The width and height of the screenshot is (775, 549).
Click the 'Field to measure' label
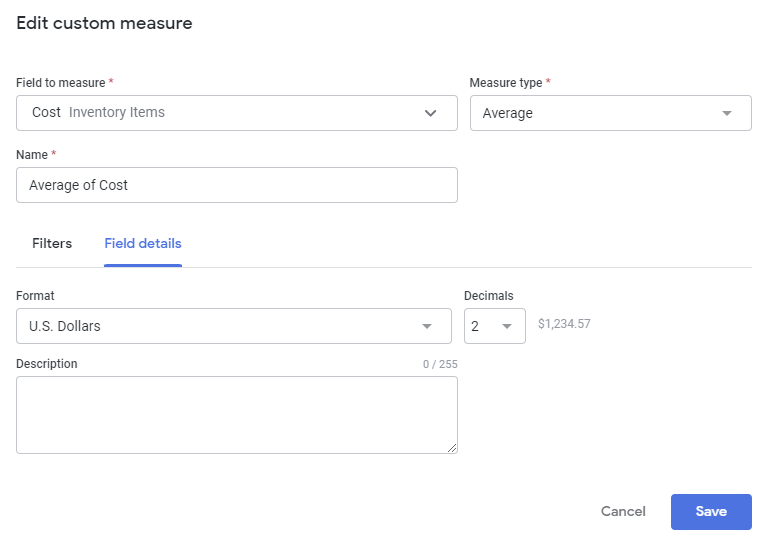click(x=61, y=82)
